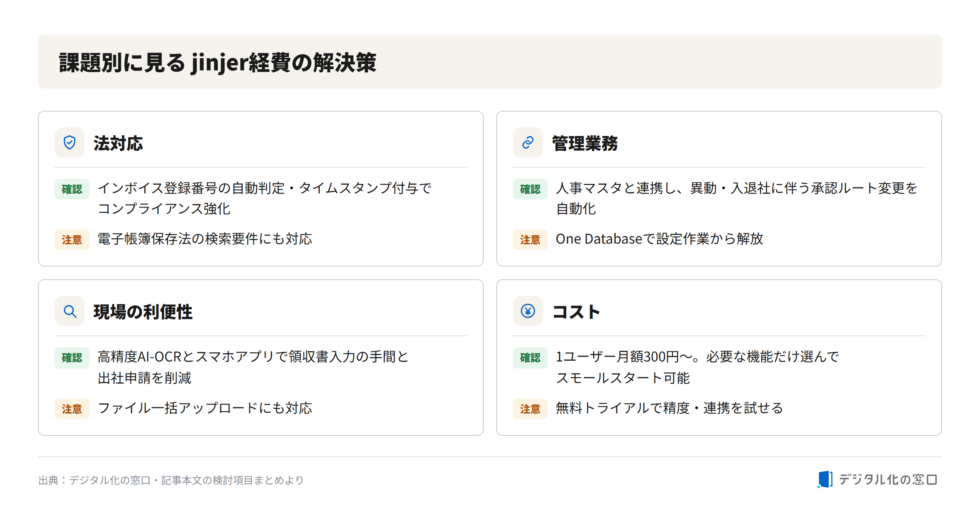Click the コスト card heading
Image resolution: width=980 pixels, height=526 pixels.
click(577, 312)
